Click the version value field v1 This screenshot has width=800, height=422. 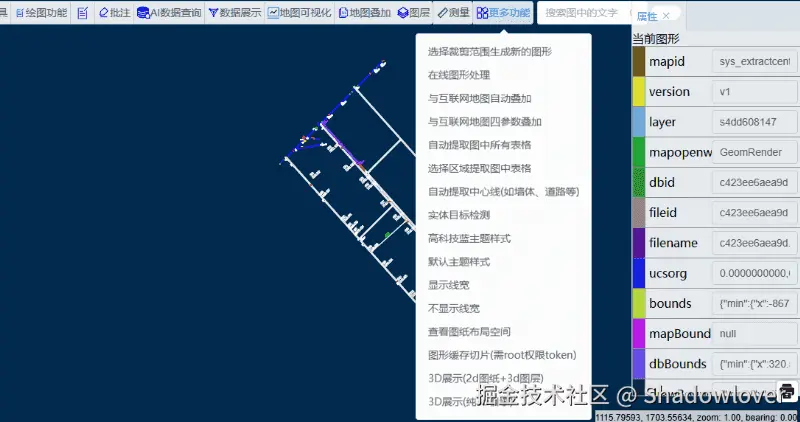(755, 92)
